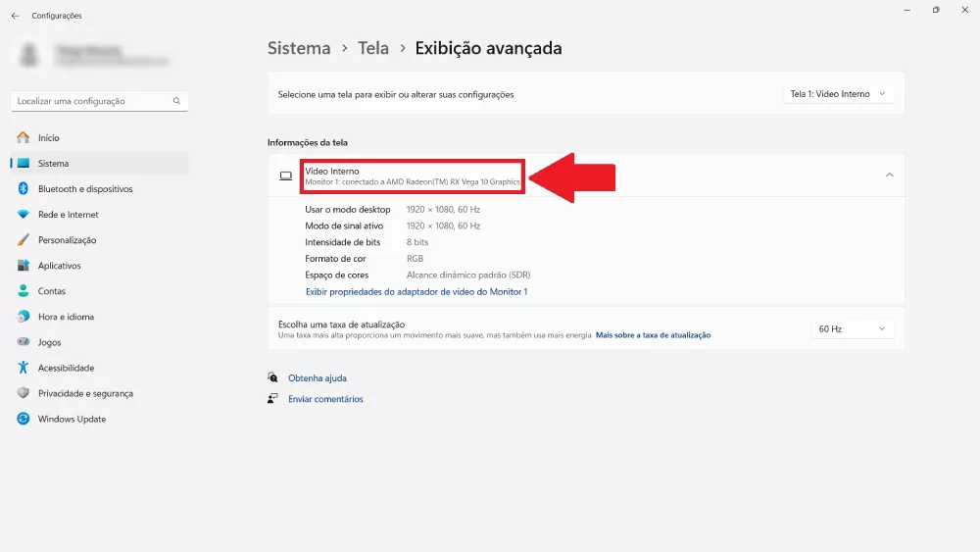The height and width of the screenshot is (552, 980).
Task: Open Exibir propriedades do adaptador de vídeo link
Action: click(x=416, y=291)
